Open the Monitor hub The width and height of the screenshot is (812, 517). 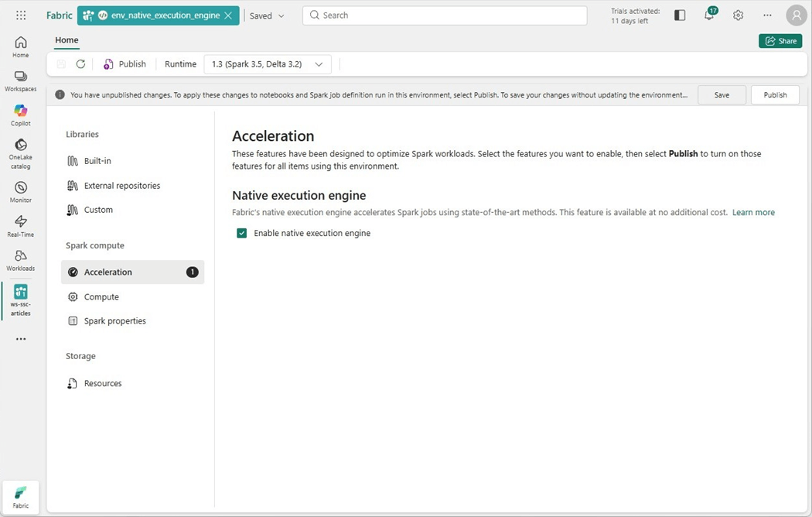[21, 192]
